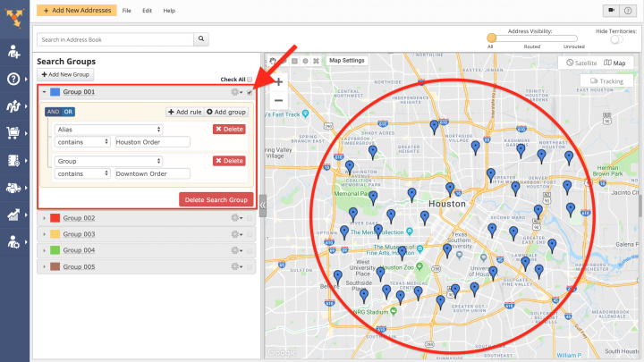The width and height of the screenshot is (644, 362).
Task: Open the Alias field dropdown
Action: point(108,130)
